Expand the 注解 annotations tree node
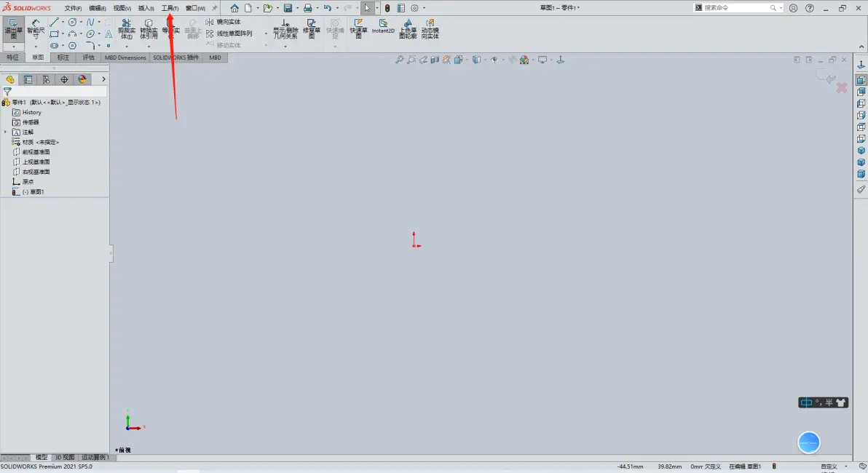This screenshot has height=473, width=868. pyautogui.click(x=6, y=132)
